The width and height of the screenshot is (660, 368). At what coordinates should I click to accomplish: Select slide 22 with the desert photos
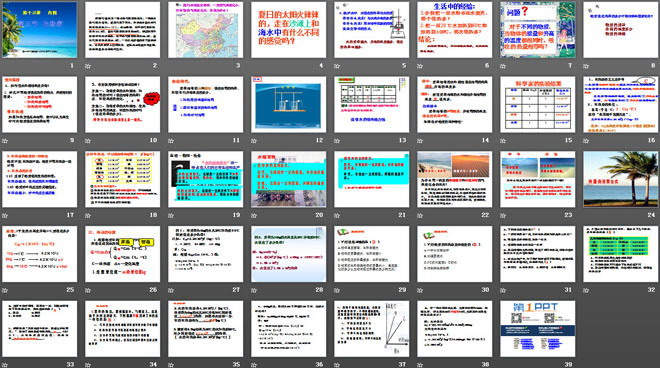(455, 179)
